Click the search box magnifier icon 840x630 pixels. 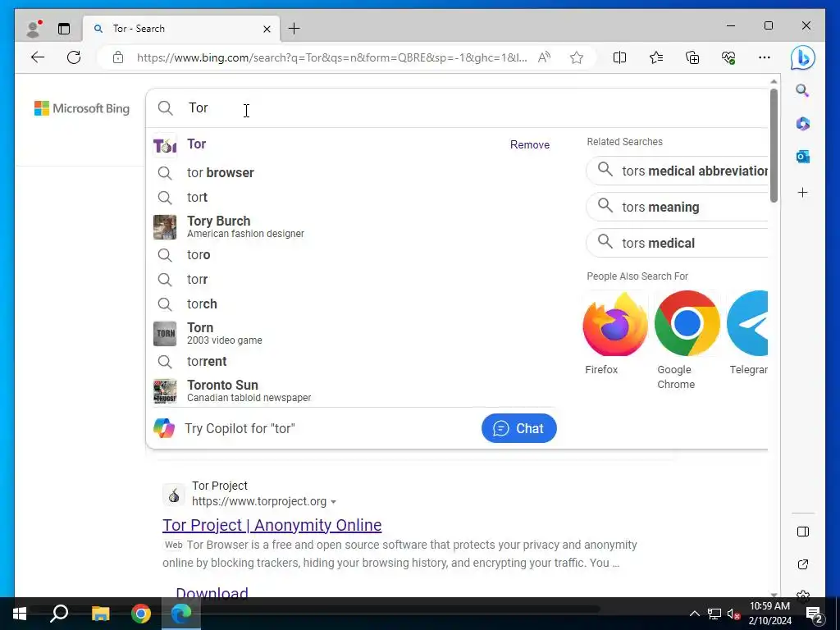click(166, 108)
